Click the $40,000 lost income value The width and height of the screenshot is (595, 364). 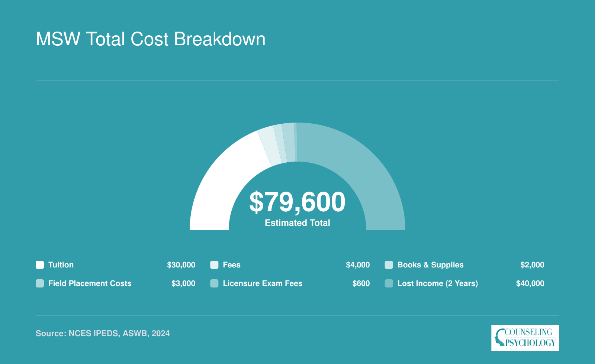[x=530, y=283]
